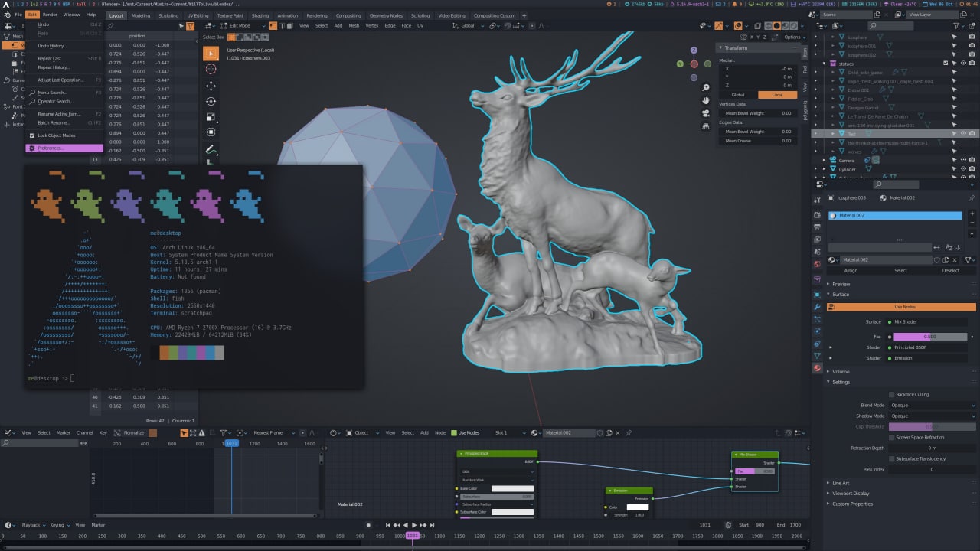Select the Move tool

pyautogui.click(x=211, y=86)
